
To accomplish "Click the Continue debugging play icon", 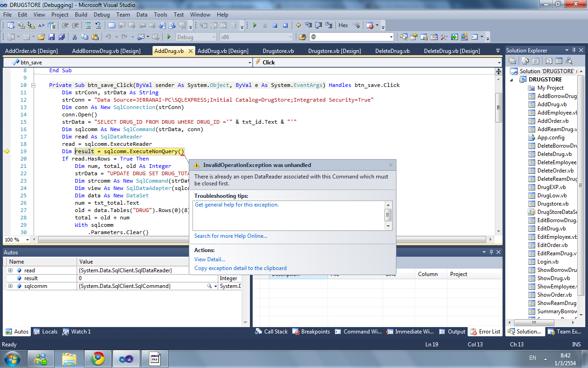I will click(254, 26).
